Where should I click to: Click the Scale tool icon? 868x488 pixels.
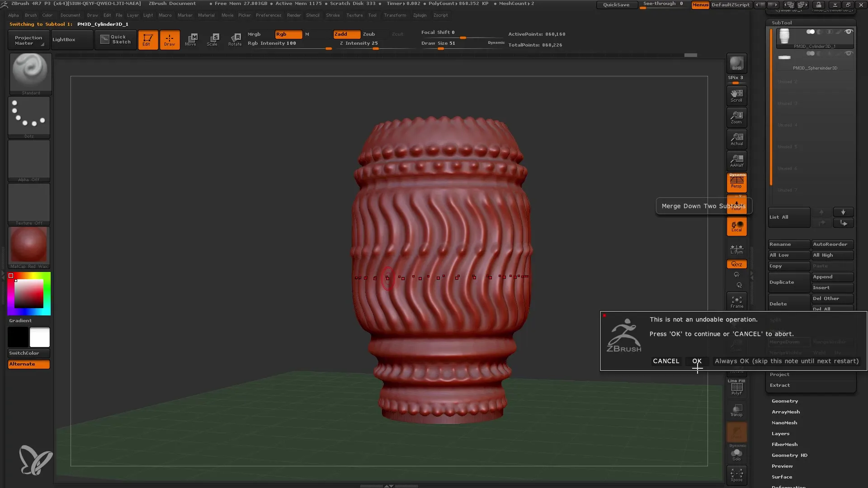[213, 39]
